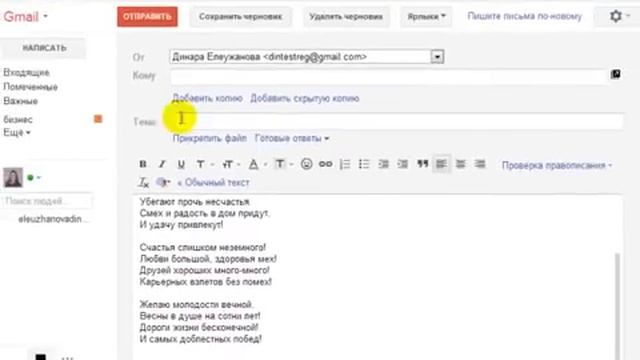Screen dimensions: 640x360
Task: Open the text highlight color picker
Action: [283, 164]
